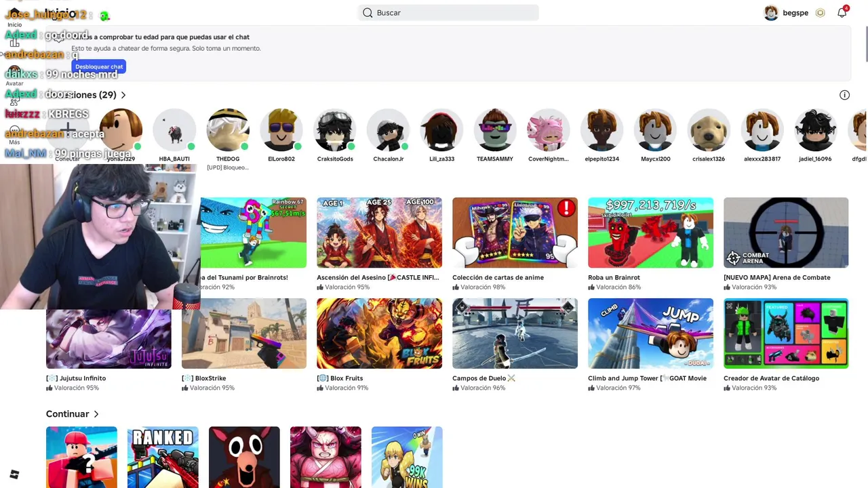The width and height of the screenshot is (868, 488).
Task: Click the Desbloquear chat button
Action: [x=99, y=66]
